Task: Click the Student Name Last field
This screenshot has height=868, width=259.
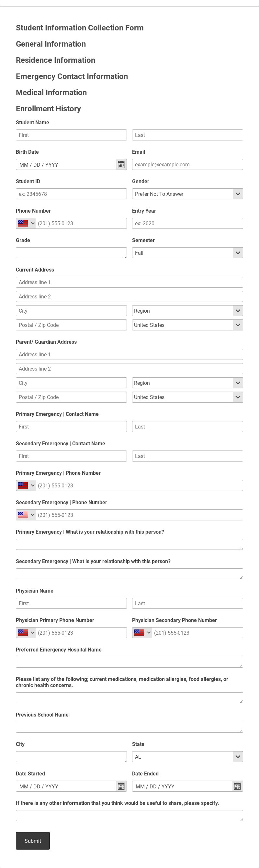Action: [x=187, y=135]
